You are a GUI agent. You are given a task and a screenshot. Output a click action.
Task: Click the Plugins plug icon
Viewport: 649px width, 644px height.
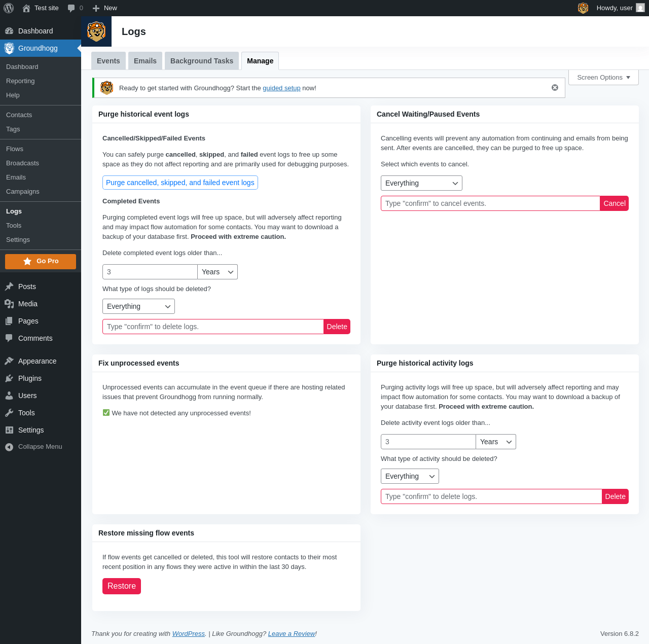pyautogui.click(x=9, y=378)
